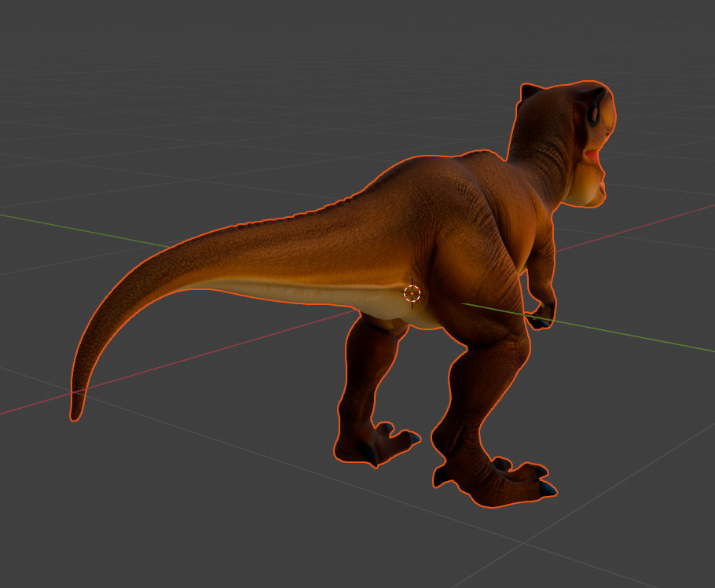715x588 pixels.
Task: Click the 3D cursor crosshair marker
Action: pos(412,294)
